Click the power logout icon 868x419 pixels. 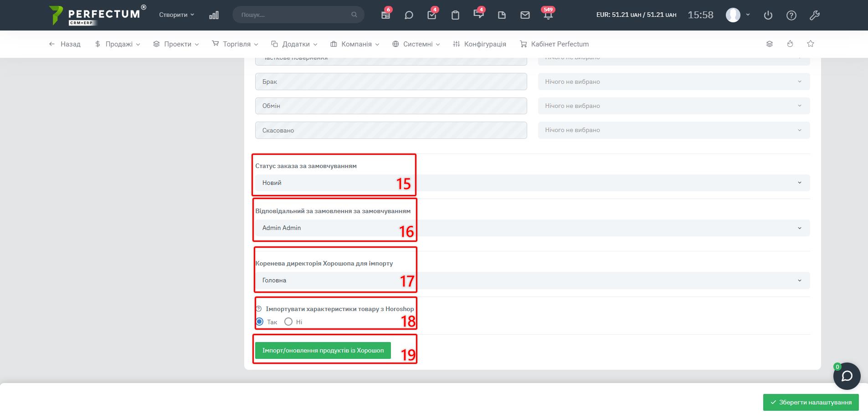point(768,15)
